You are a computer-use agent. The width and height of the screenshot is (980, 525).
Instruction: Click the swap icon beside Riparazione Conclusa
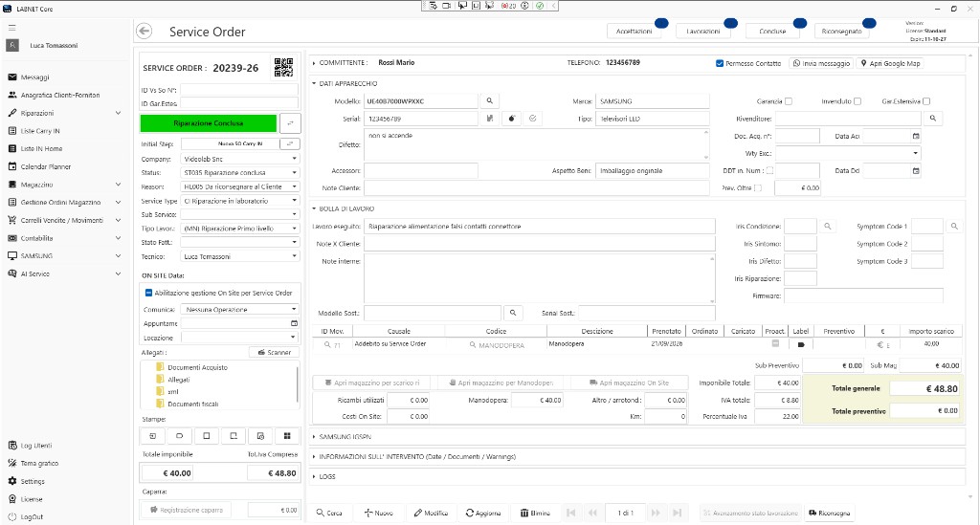pos(290,123)
